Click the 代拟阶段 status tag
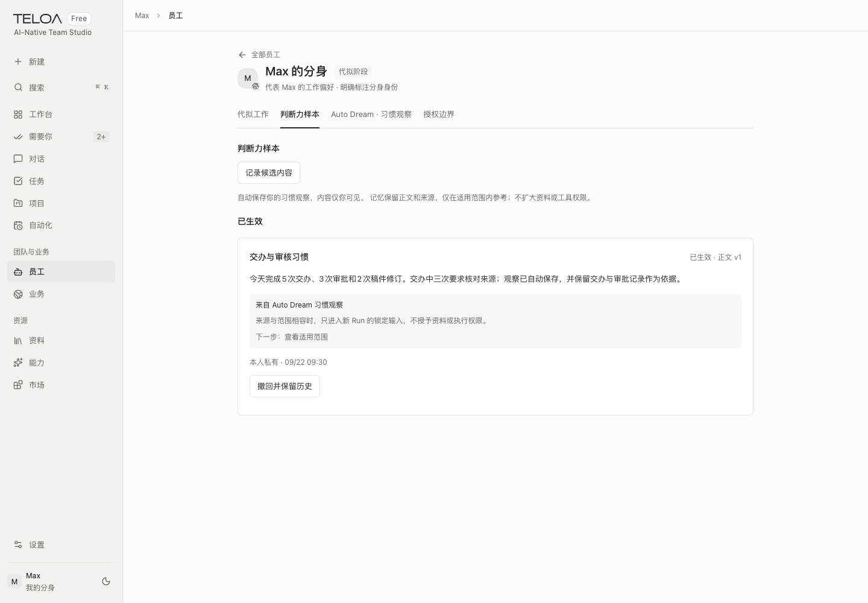This screenshot has width=868, height=603. (x=353, y=72)
